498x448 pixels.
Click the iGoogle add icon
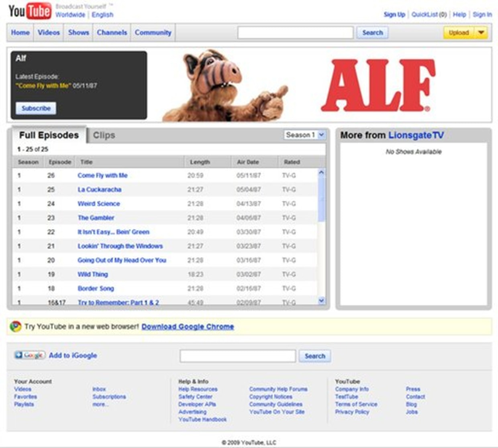point(30,355)
